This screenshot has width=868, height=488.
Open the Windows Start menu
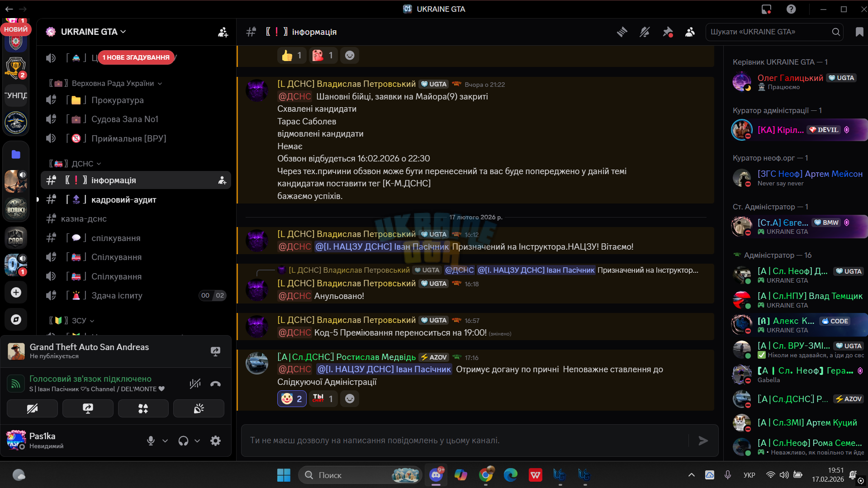(x=284, y=475)
